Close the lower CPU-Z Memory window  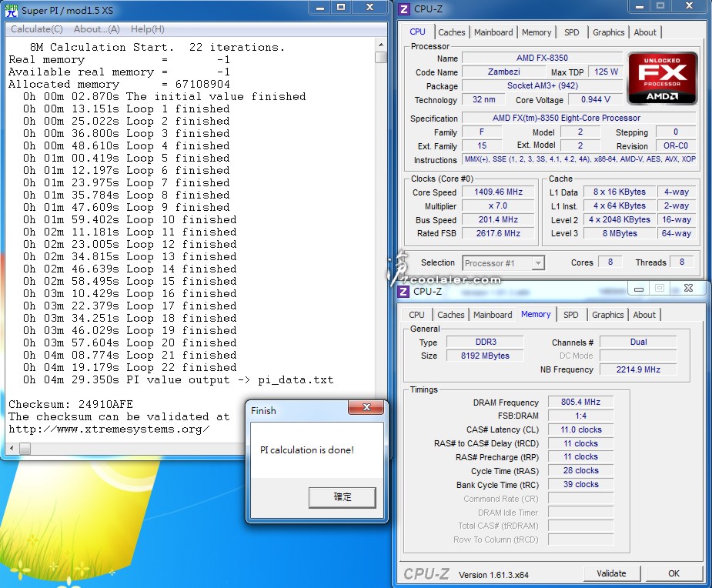tap(688, 289)
